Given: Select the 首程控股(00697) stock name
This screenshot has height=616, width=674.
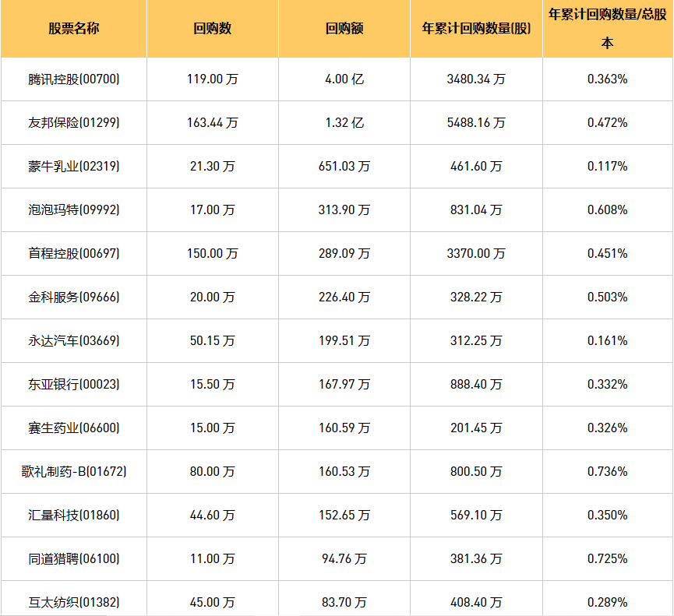Looking at the screenshot, I should click(x=73, y=253).
